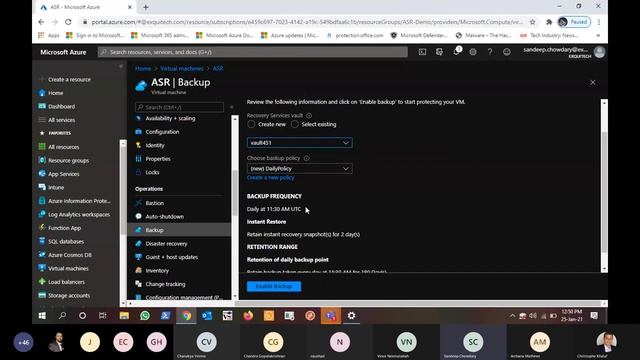Open File Explorer from the taskbar
Image resolution: width=640 pixels, height=360 pixels.
124,316
